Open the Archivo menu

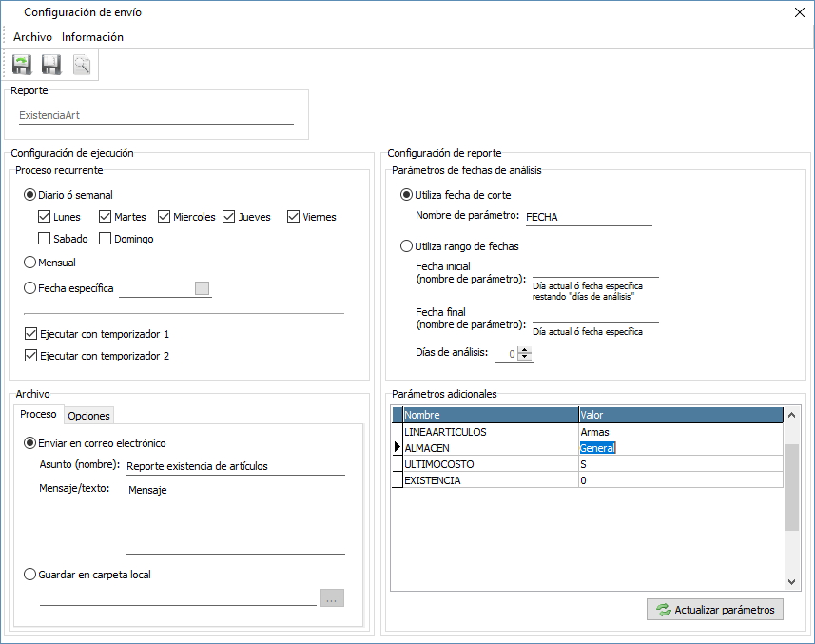point(32,37)
